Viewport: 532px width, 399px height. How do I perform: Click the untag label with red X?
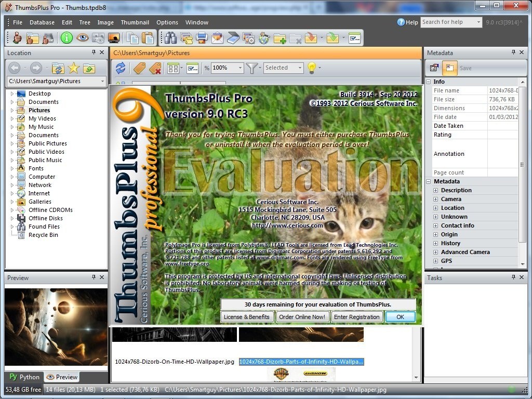click(155, 68)
